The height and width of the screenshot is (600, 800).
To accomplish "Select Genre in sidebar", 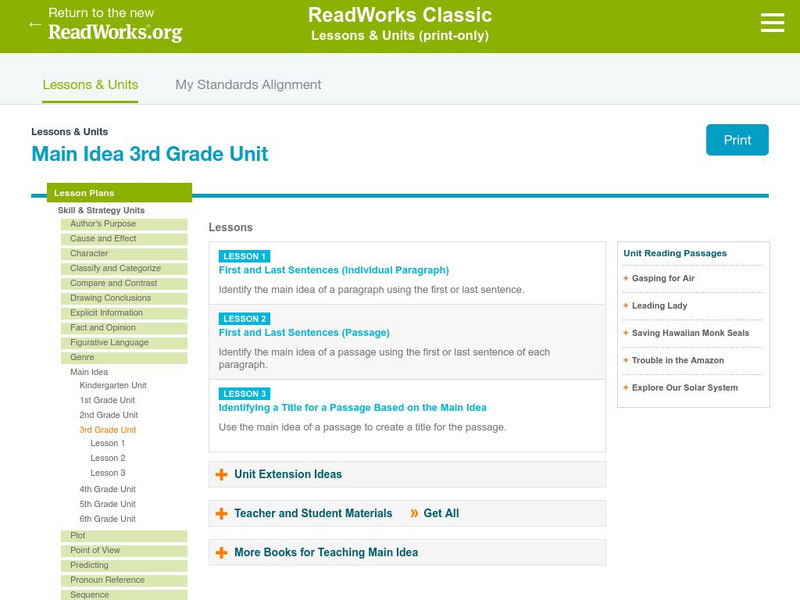I will (124, 357).
